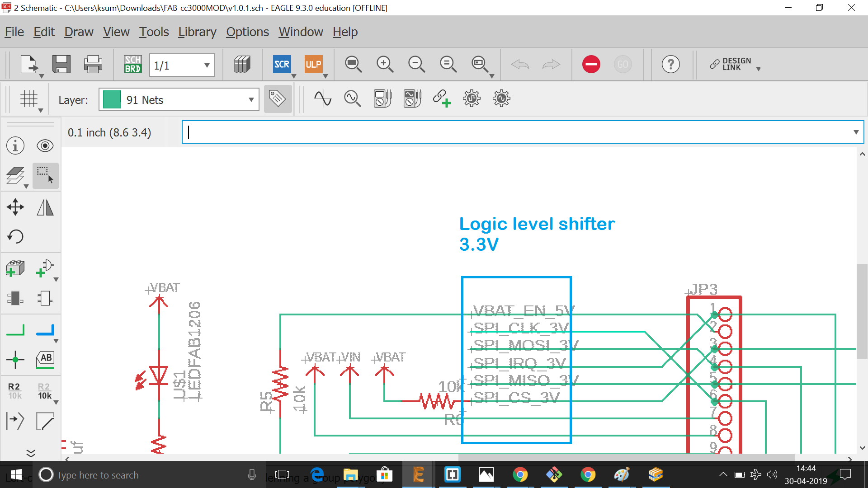
Task: Open the sheet 1/1 dropdown
Action: [207, 65]
